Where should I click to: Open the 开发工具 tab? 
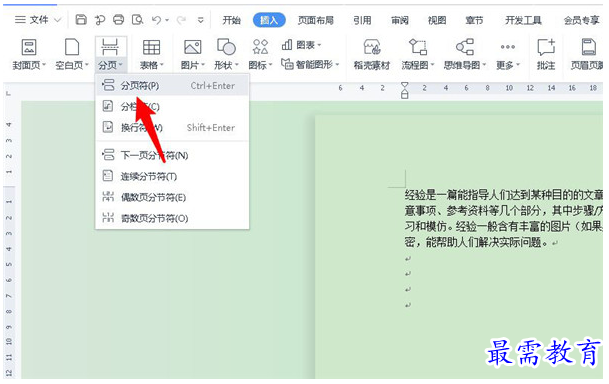(523, 20)
